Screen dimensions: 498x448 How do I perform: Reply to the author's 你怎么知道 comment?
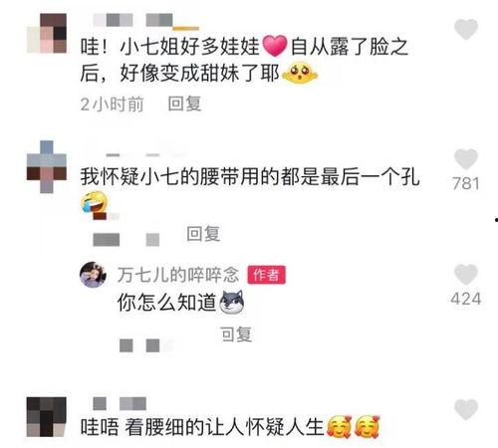(x=236, y=334)
